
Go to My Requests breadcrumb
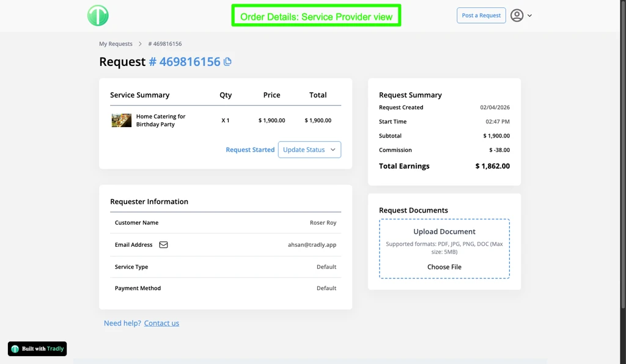click(116, 44)
